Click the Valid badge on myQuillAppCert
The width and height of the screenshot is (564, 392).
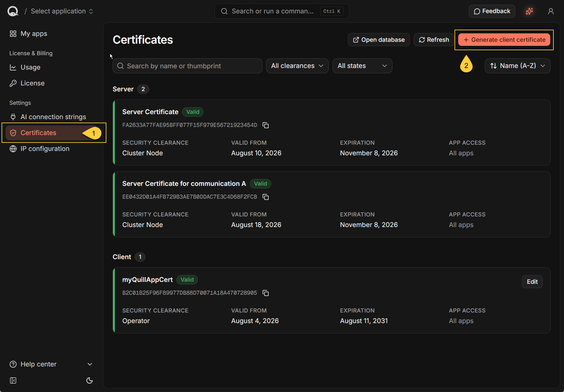click(x=187, y=280)
